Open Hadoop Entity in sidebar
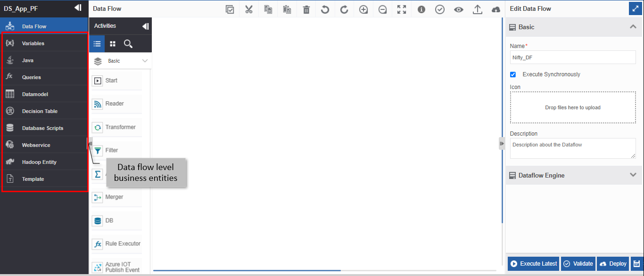644x276 pixels. pos(44,162)
